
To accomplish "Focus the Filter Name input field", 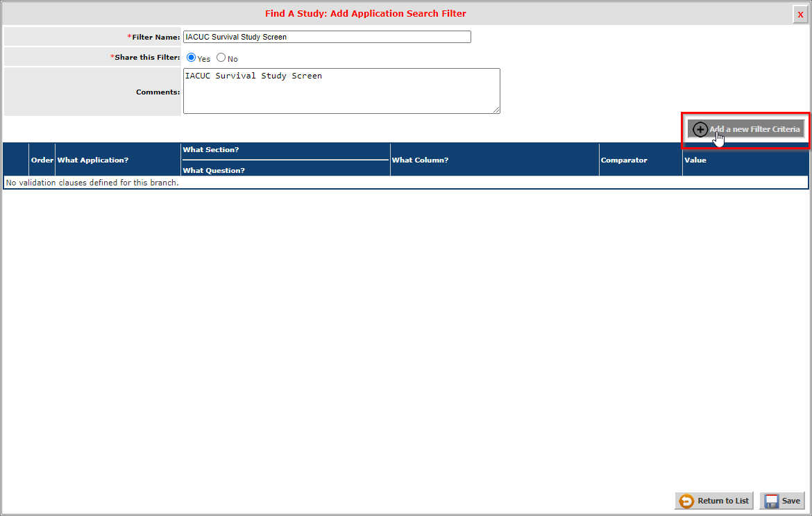I will (x=327, y=37).
